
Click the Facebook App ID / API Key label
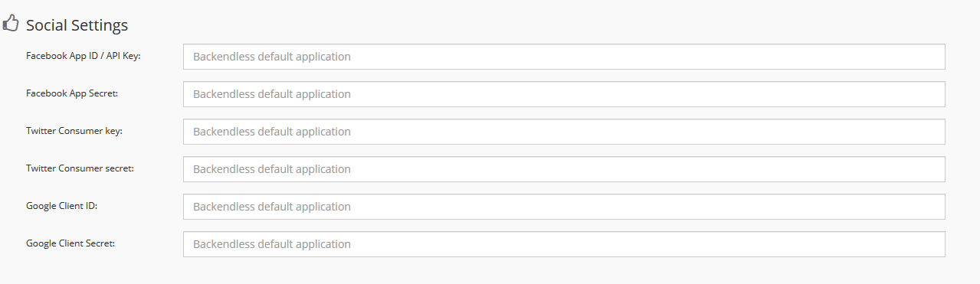tap(83, 56)
